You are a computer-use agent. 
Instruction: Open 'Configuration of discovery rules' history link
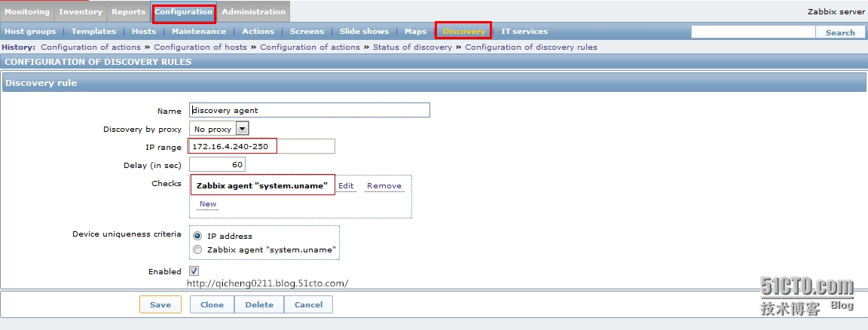[531, 47]
